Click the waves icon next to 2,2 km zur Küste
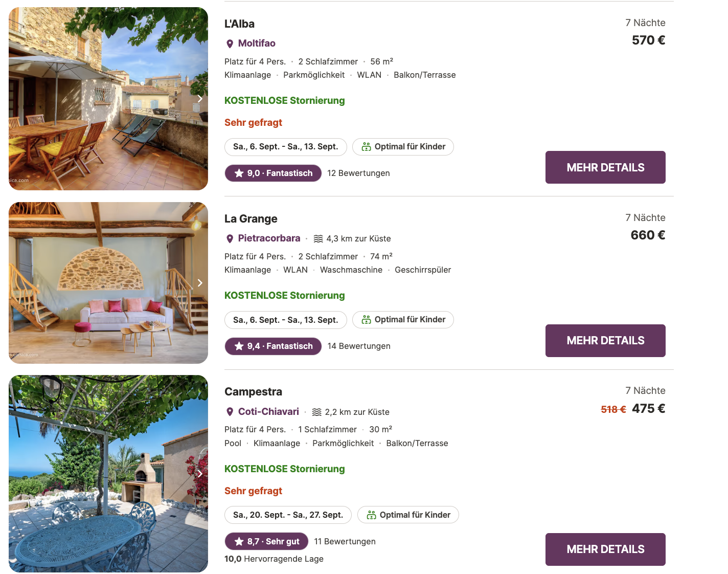 317,412
